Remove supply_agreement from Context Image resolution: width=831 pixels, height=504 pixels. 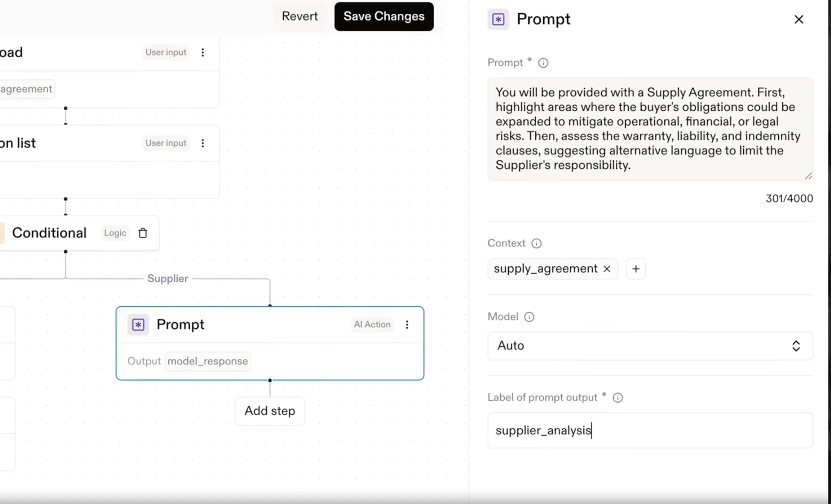[x=607, y=269]
